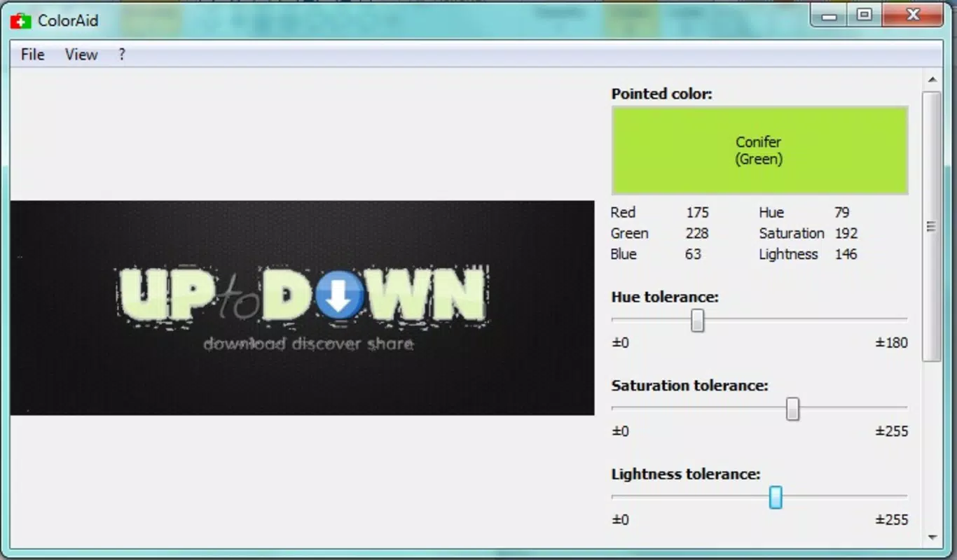Click the Green value 228

pyautogui.click(x=697, y=233)
